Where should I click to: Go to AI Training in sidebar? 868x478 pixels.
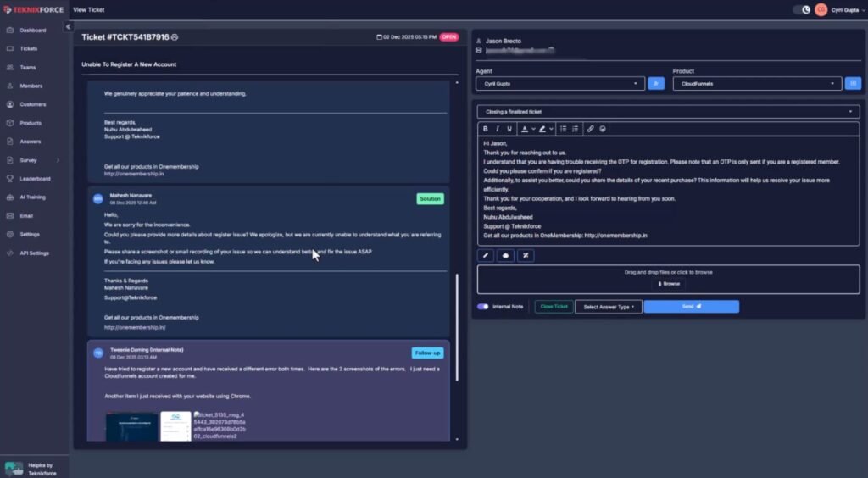(x=32, y=197)
